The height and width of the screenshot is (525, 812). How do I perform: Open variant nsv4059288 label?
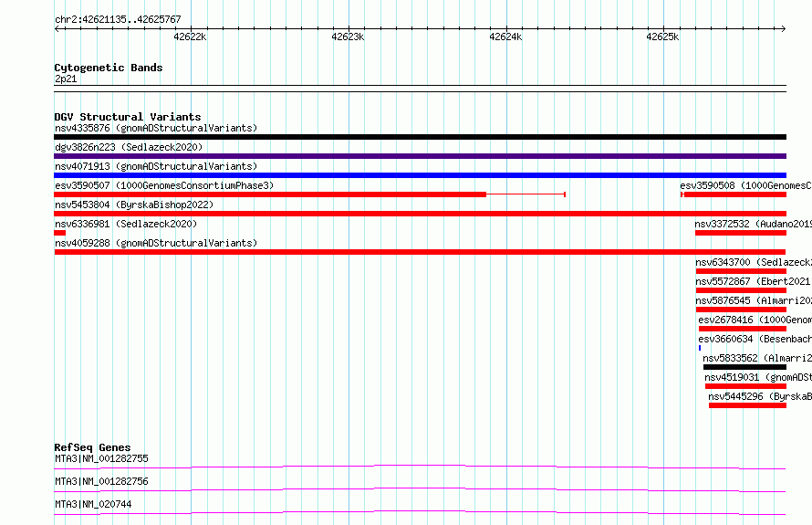coord(156,243)
